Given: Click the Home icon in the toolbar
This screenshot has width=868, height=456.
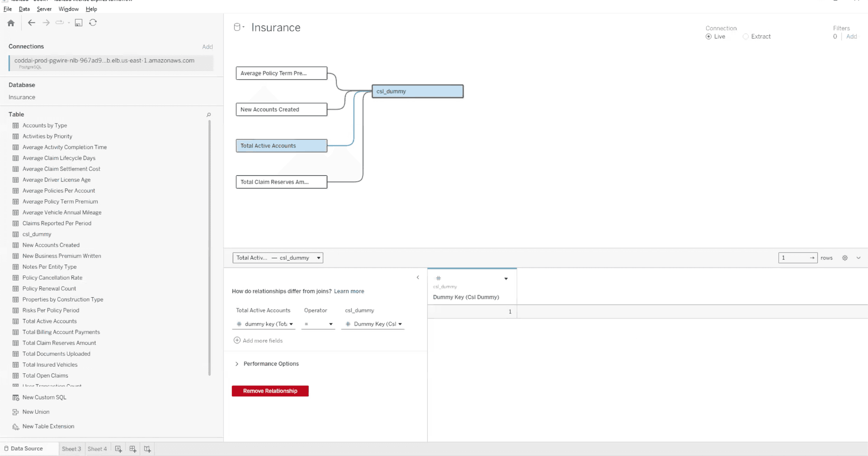Looking at the screenshot, I should coord(10,23).
